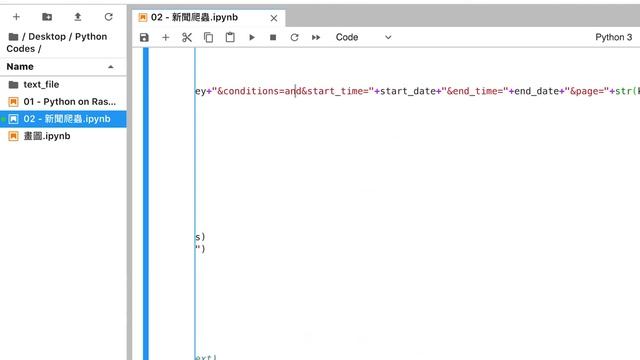Run the selected cell
The image size is (640, 360).
(x=252, y=38)
